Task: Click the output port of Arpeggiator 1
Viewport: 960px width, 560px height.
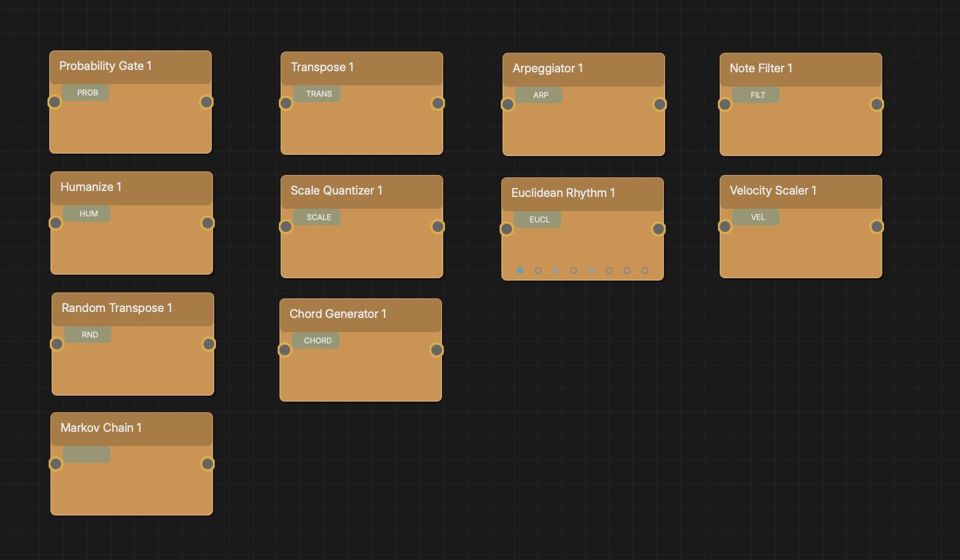Action: [660, 104]
